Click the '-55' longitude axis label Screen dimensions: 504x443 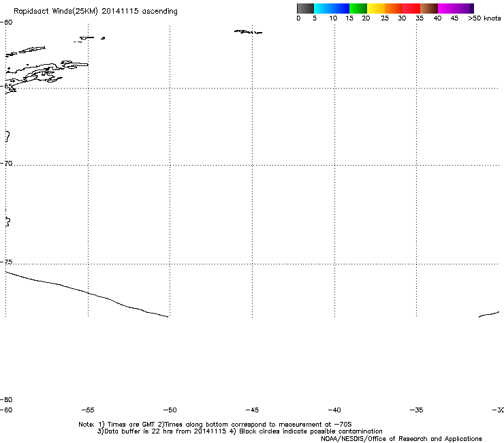click(88, 410)
